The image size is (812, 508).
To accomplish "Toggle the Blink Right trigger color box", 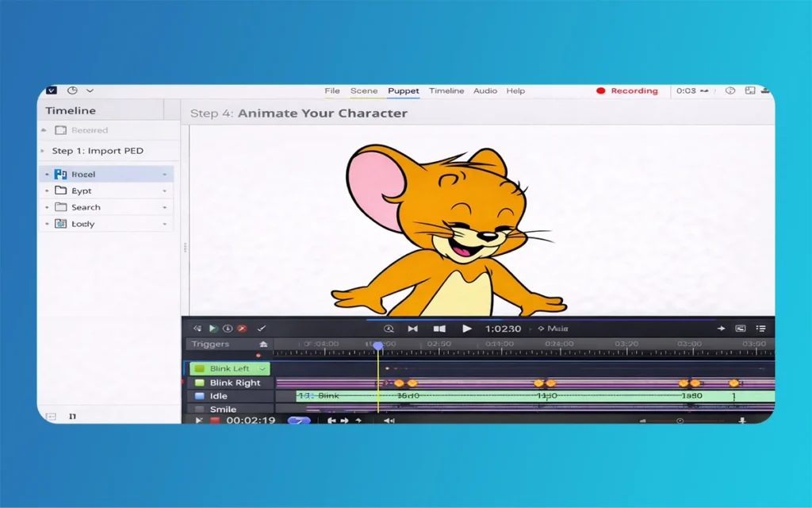I will tap(199, 383).
